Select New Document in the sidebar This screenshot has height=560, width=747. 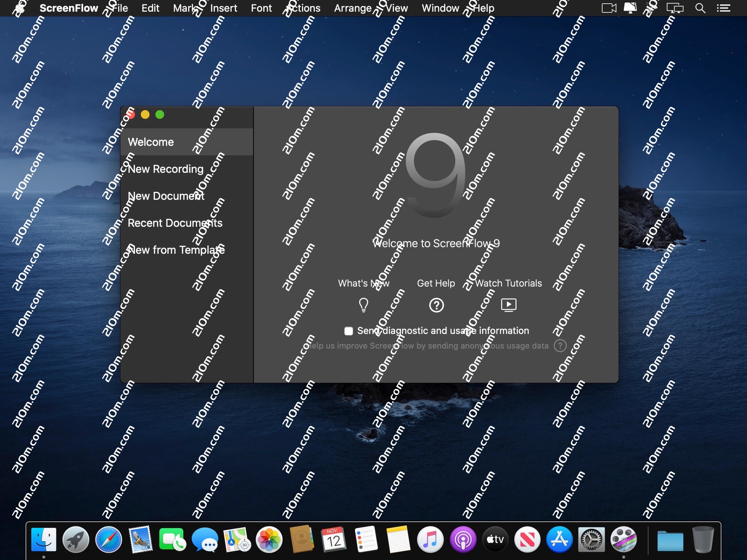[x=166, y=196]
